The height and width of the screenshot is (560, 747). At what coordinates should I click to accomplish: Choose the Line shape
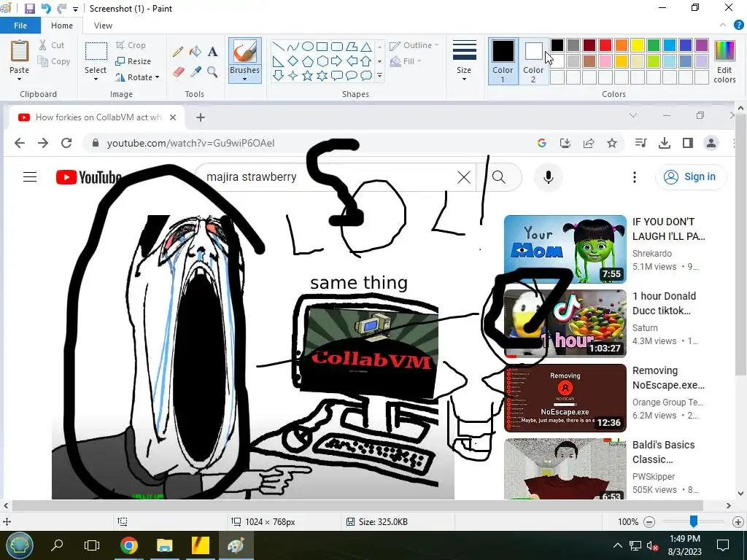278,47
